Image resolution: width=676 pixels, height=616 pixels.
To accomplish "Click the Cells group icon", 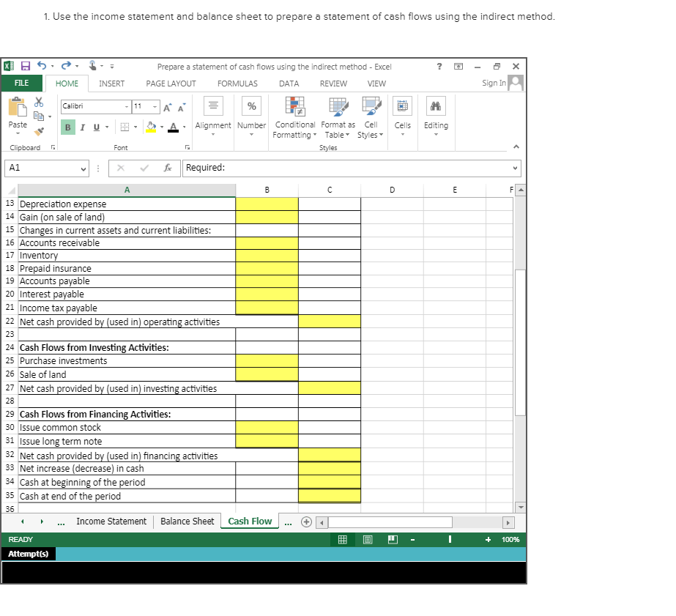I will (x=402, y=105).
